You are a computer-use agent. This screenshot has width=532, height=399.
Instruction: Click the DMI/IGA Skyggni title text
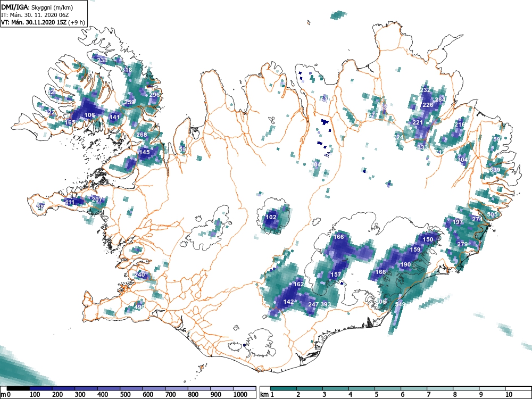coord(37,7)
